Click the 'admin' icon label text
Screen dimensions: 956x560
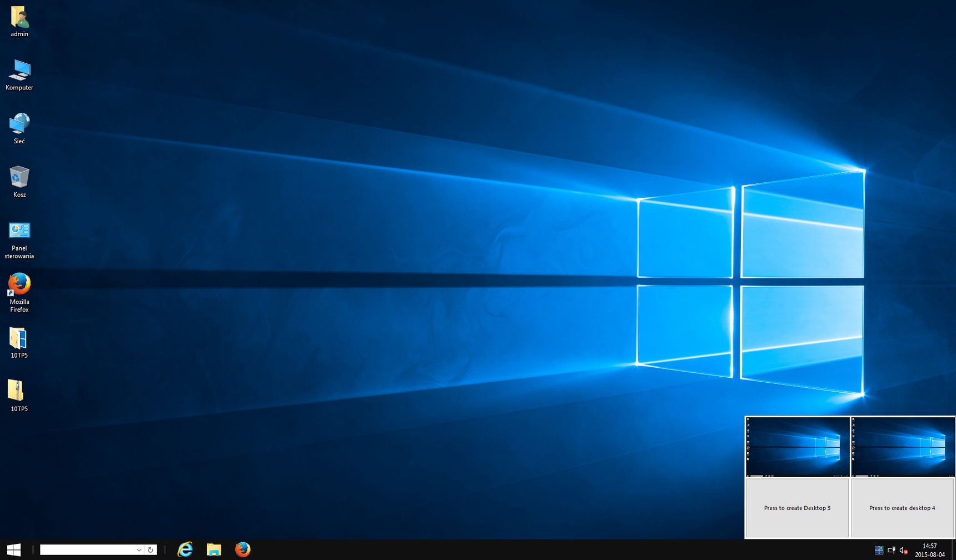click(19, 34)
